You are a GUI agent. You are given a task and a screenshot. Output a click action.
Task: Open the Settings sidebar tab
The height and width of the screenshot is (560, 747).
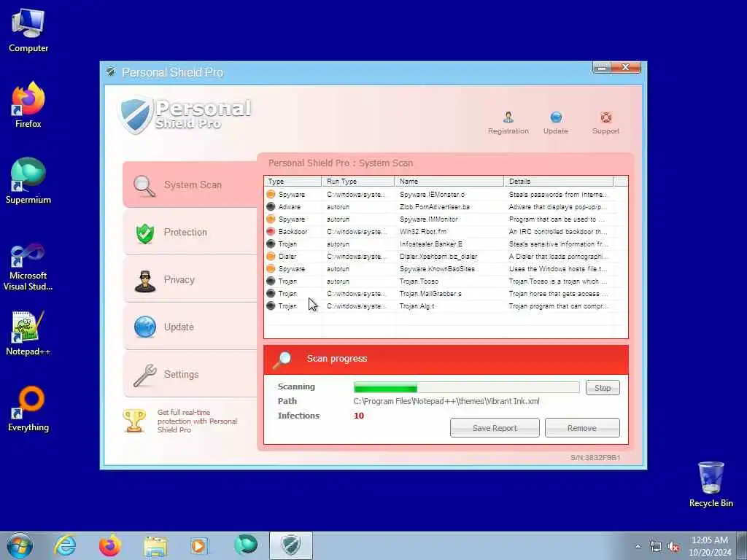pyautogui.click(x=190, y=374)
